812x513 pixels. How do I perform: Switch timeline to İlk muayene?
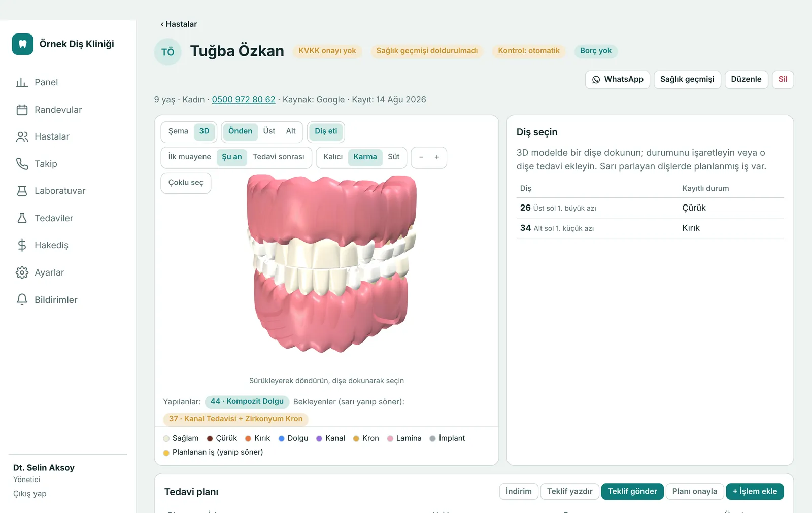189,157
